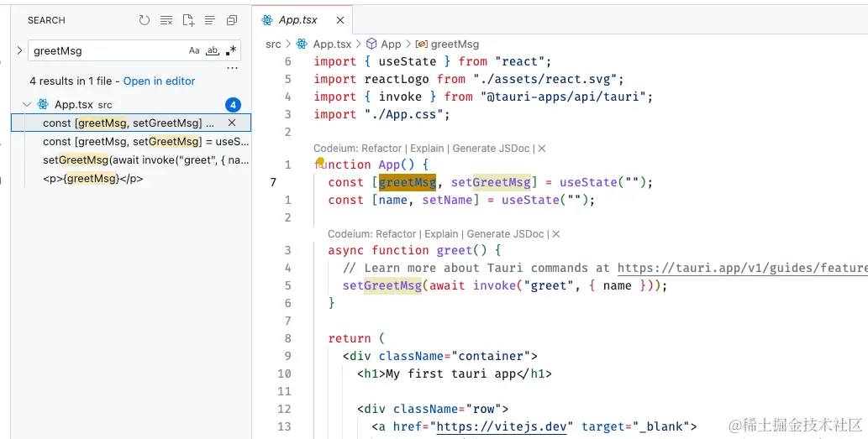Click the return ( statement
868x439 pixels.
pyautogui.click(x=356, y=338)
